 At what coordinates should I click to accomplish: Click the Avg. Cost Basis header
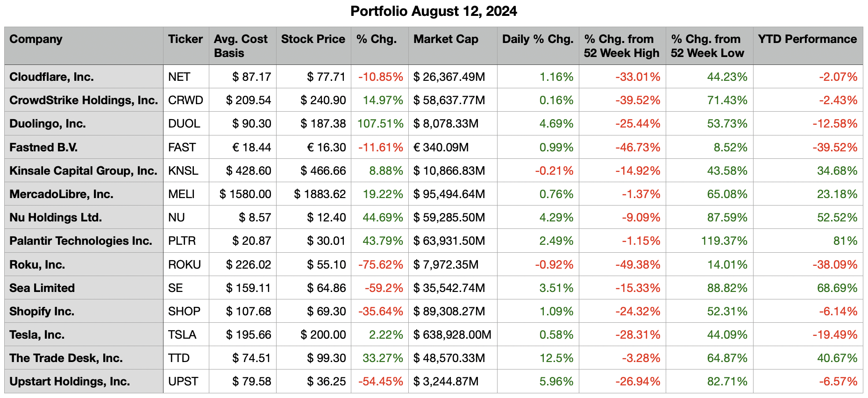pyautogui.click(x=241, y=46)
